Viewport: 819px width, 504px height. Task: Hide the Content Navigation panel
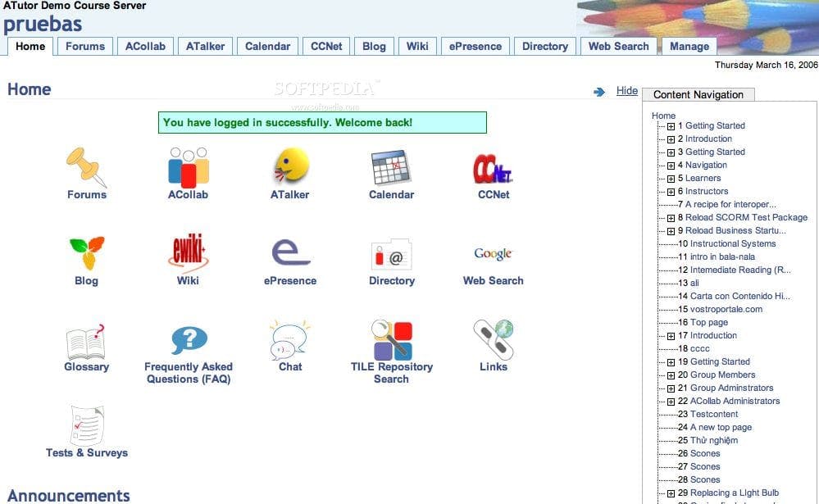pos(627,91)
